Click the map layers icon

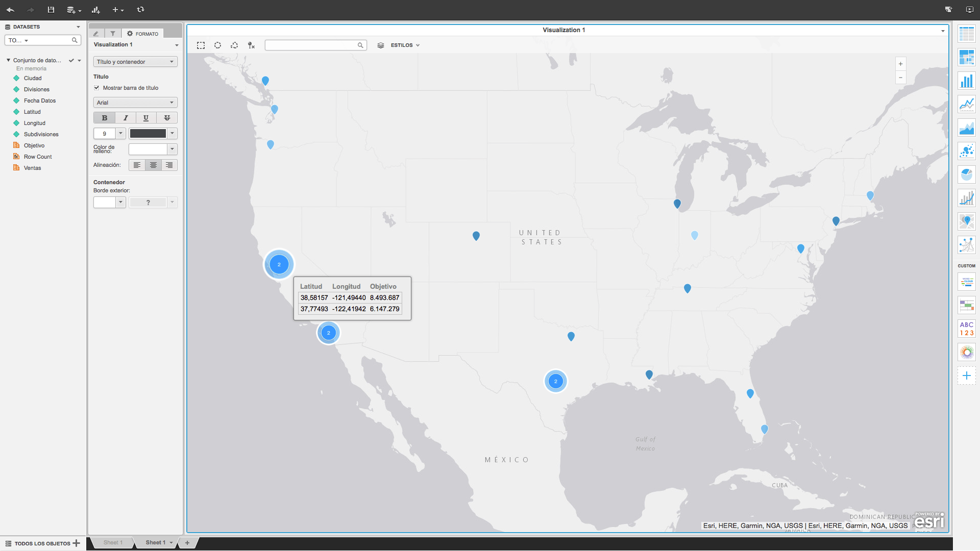[380, 45]
